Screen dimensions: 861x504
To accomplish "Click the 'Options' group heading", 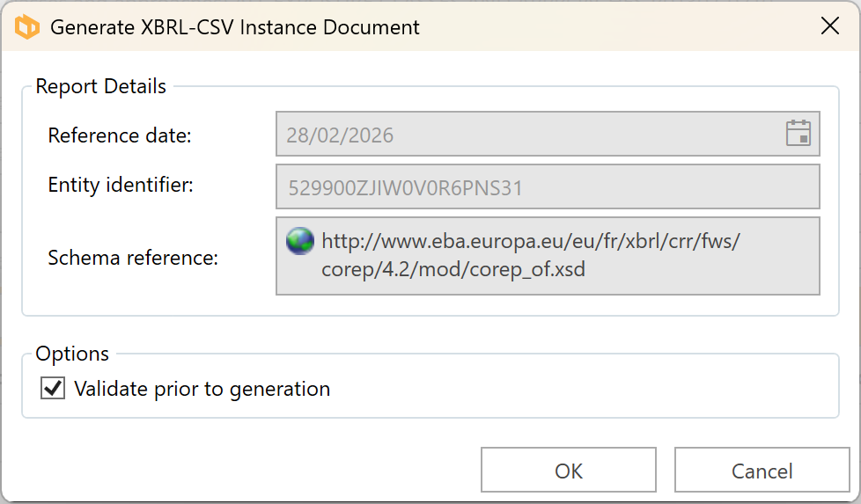I will coord(72,354).
